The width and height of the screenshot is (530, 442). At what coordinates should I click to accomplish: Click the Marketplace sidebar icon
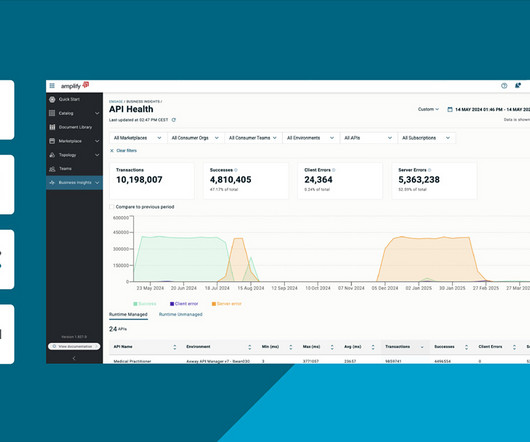52,141
